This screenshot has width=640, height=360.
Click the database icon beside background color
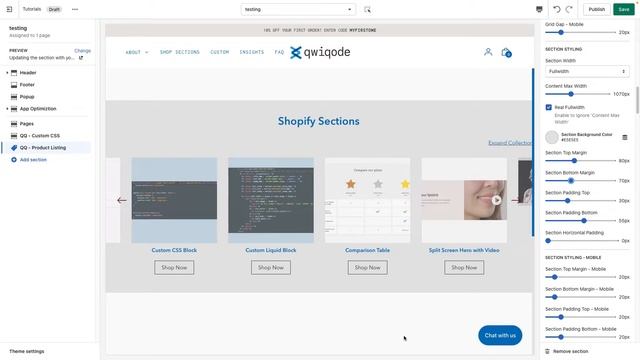pos(624,137)
